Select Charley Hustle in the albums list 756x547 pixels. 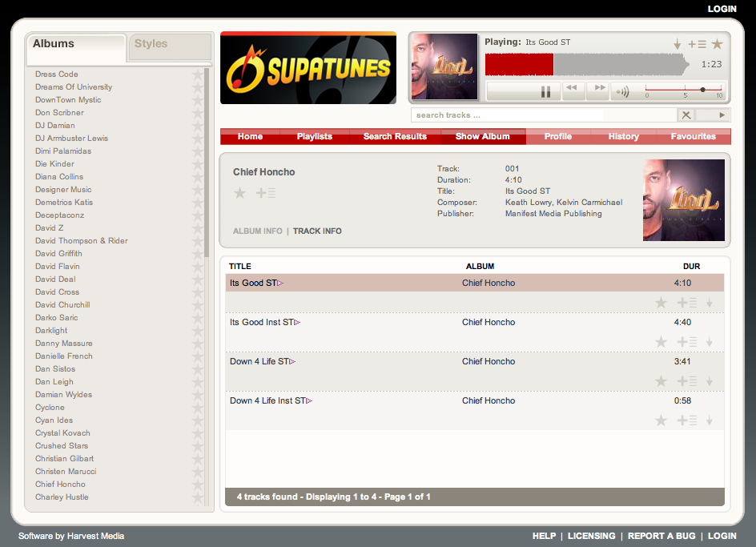click(62, 497)
